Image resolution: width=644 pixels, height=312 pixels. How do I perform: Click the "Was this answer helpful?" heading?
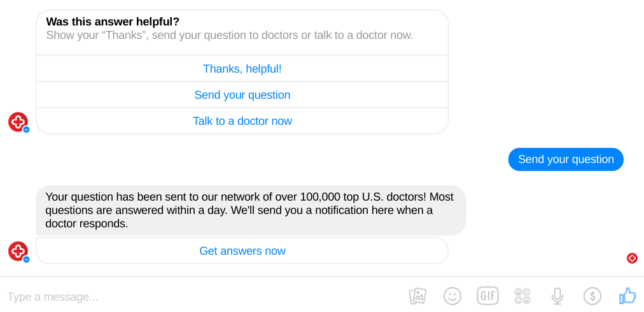click(x=113, y=22)
